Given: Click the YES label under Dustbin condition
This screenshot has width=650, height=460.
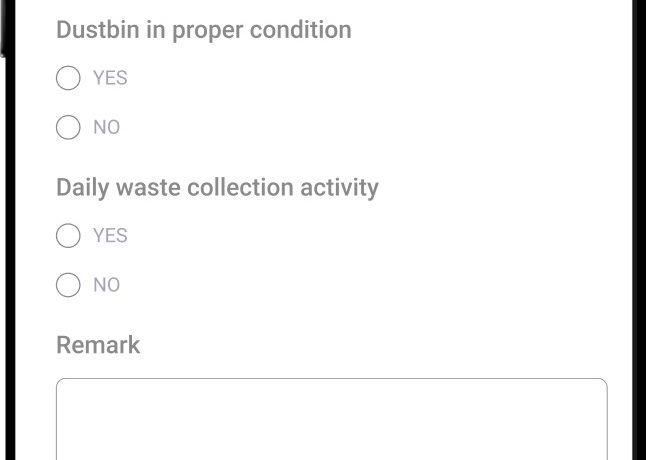Looking at the screenshot, I should coord(110,78).
